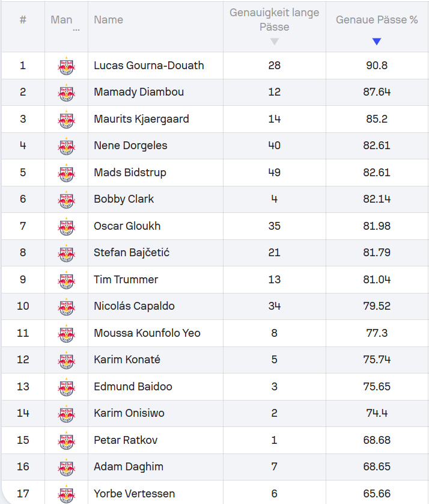Screen dimensions: 429x504
Task: Click the Name column header
Action: point(108,20)
